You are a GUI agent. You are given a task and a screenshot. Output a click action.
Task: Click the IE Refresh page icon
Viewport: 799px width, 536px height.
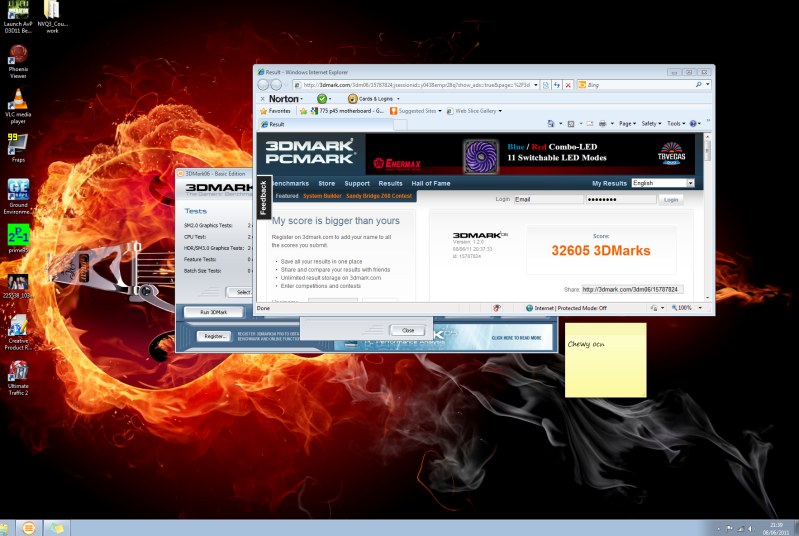tap(557, 85)
